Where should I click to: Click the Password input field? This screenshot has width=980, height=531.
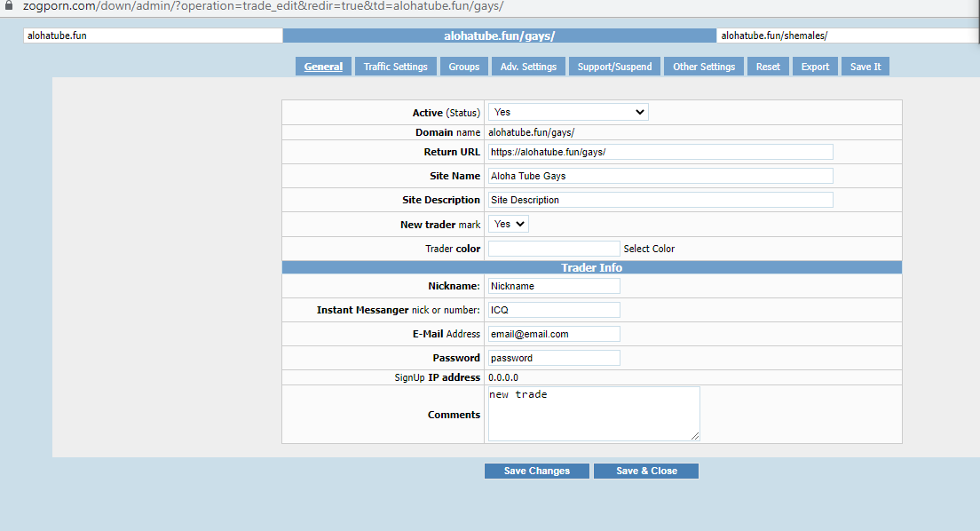tap(554, 358)
